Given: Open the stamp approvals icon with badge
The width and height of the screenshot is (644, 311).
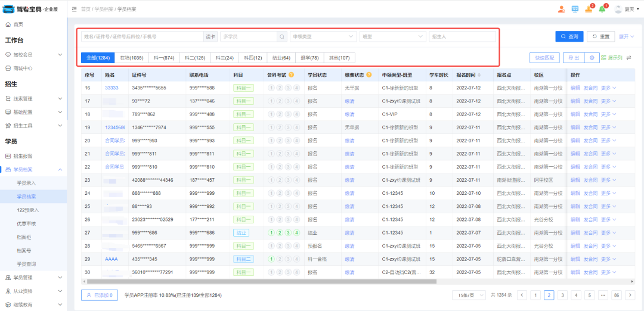Looking at the screenshot, I should click(x=589, y=9).
